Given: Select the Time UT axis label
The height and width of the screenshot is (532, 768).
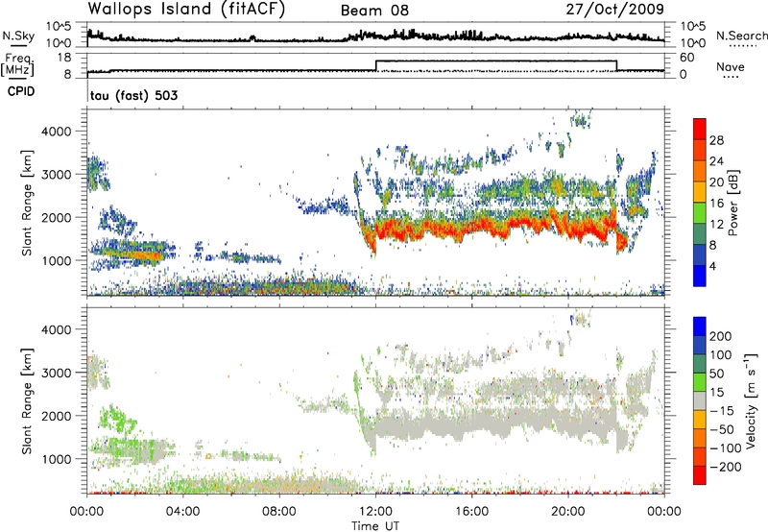Looking at the screenshot, I should point(375,525).
